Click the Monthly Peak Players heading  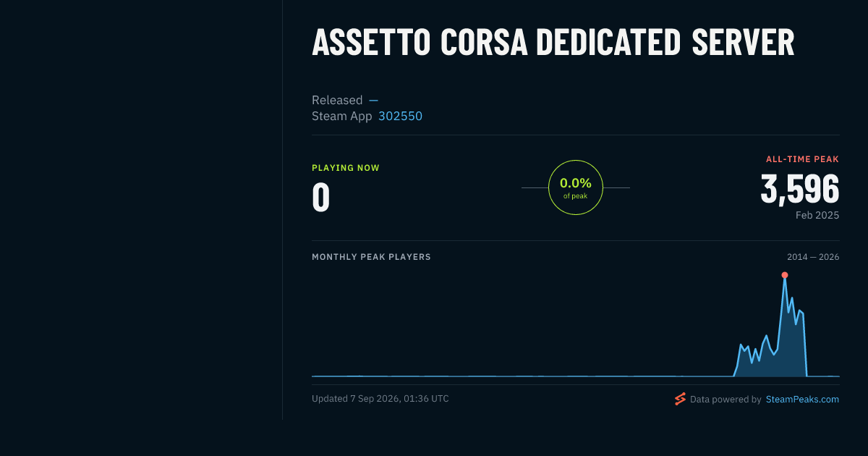coord(371,257)
